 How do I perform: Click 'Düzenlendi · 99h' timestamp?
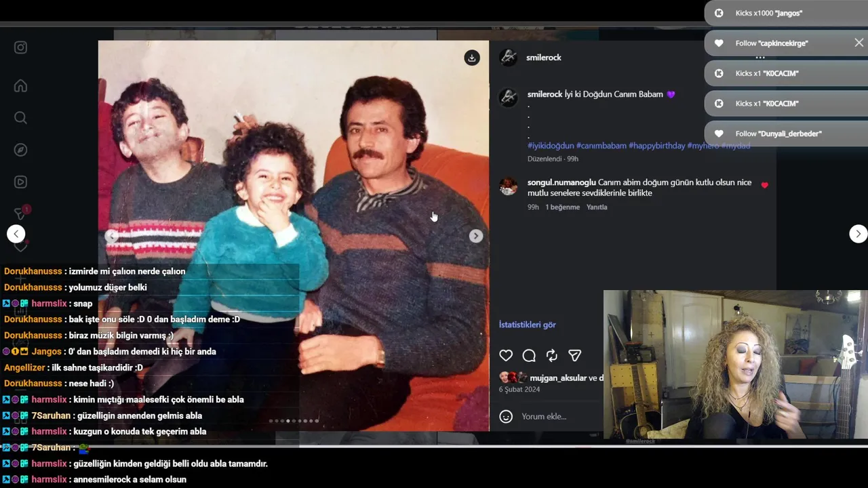(x=553, y=159)
